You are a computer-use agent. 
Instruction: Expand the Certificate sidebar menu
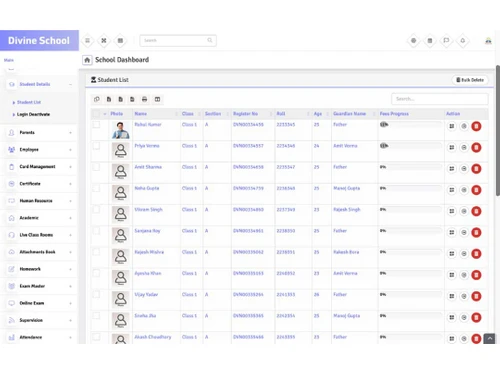coord(39,184)
